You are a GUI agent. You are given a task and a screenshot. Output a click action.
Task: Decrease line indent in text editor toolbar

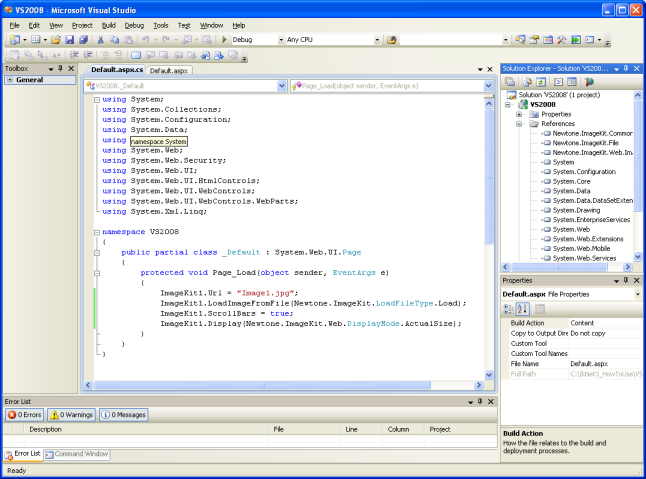click(x=74, y=55)
